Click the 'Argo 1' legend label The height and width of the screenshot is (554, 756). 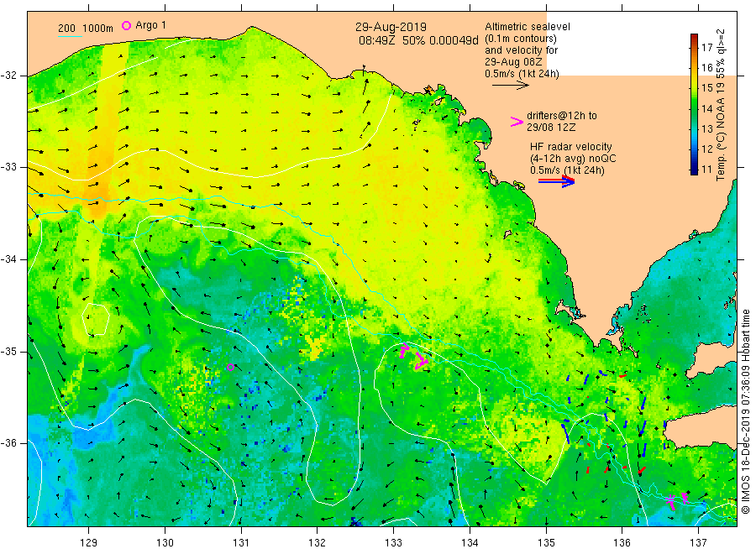151,25
